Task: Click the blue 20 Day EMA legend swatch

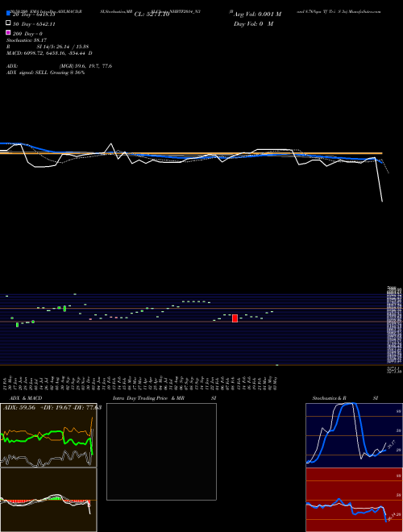Action: coord(8,14)
